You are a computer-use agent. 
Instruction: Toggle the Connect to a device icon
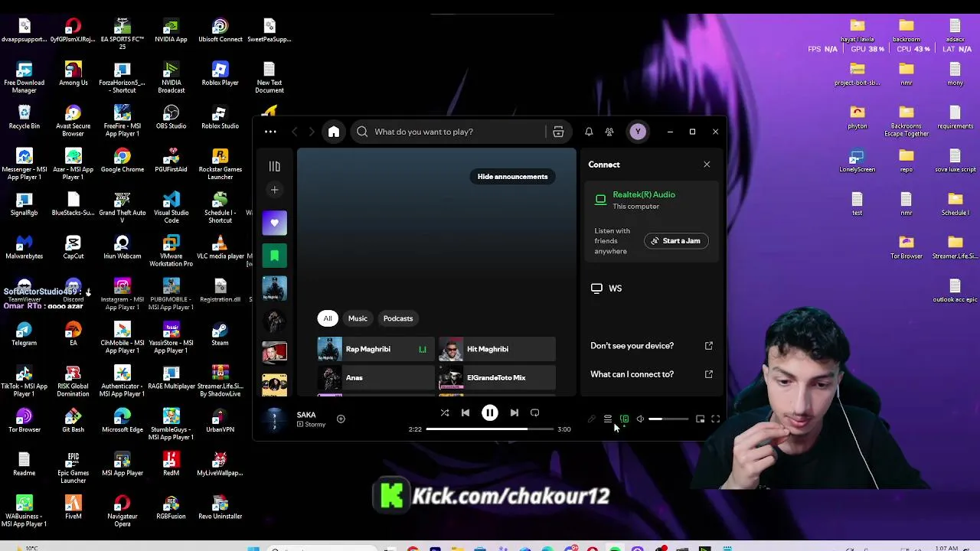(x=624, y=419)
